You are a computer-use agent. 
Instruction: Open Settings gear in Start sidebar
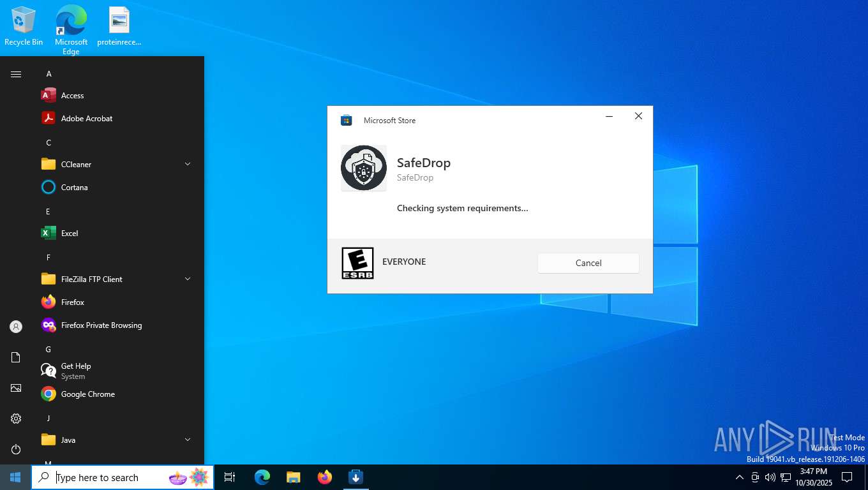pyautogui.click(x=16, y=419)
